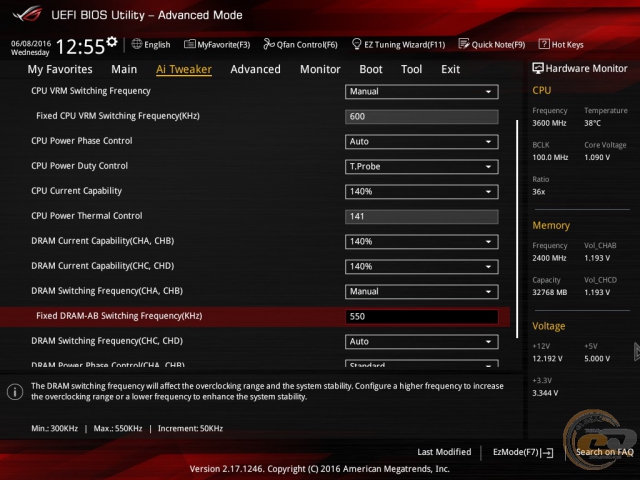Click Search on FAQ
This screenshot has height=480, width=640.
coord(604,452)
